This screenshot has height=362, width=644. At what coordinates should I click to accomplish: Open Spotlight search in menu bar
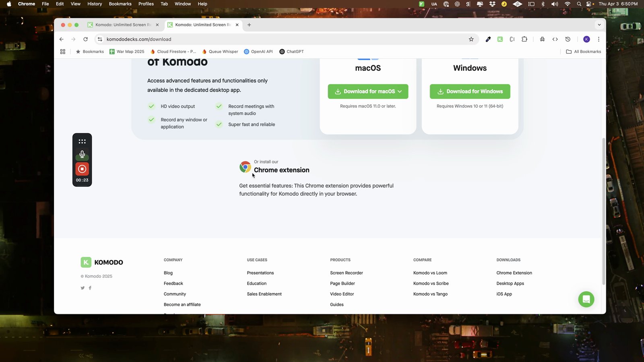[579, 4]
